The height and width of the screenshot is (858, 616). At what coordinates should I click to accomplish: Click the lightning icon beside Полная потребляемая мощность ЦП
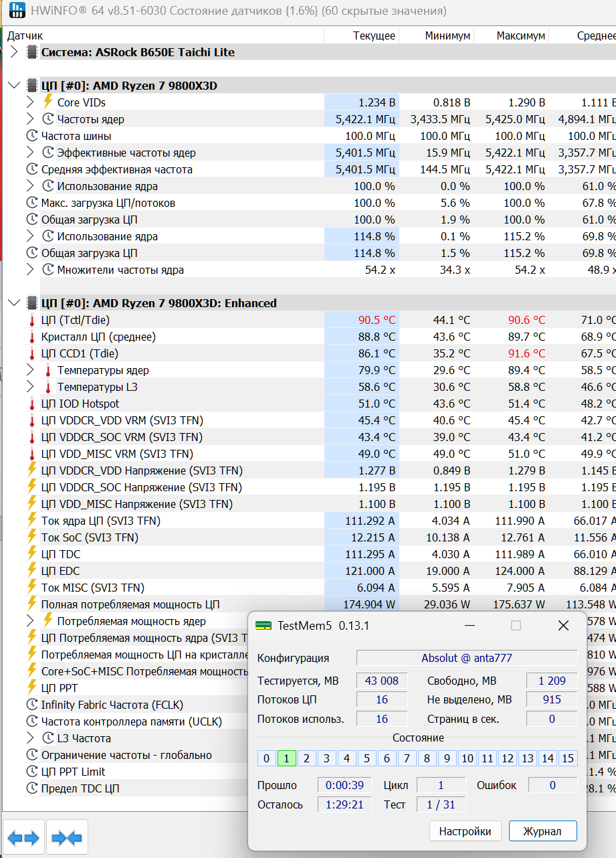[32, 604]
